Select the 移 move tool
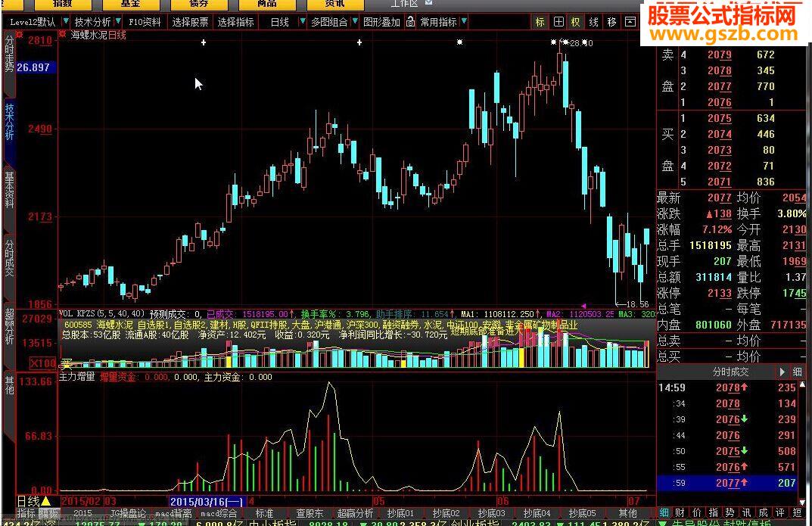The height and width of the screenshot is (526, 812). pos(612,22)
